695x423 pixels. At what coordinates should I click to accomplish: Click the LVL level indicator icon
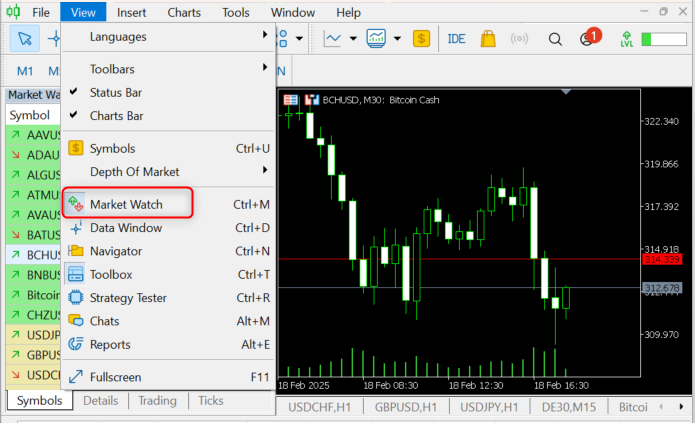tap(627, 39)
